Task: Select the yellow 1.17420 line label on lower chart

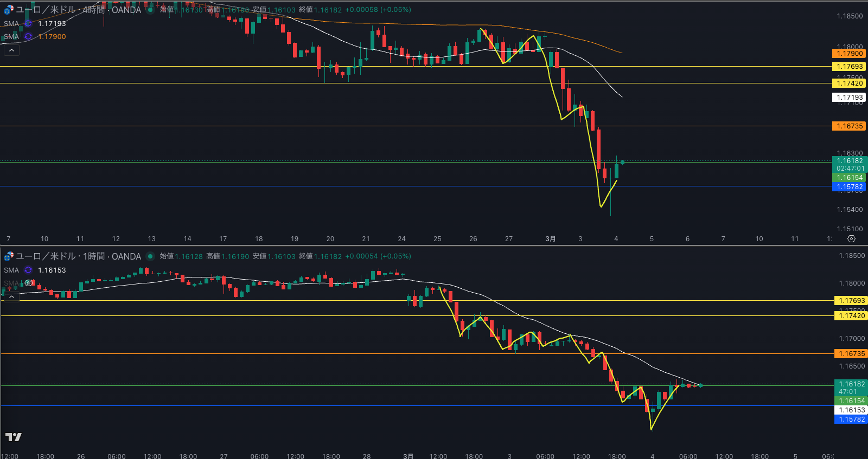Action: (x=851, y=316)
